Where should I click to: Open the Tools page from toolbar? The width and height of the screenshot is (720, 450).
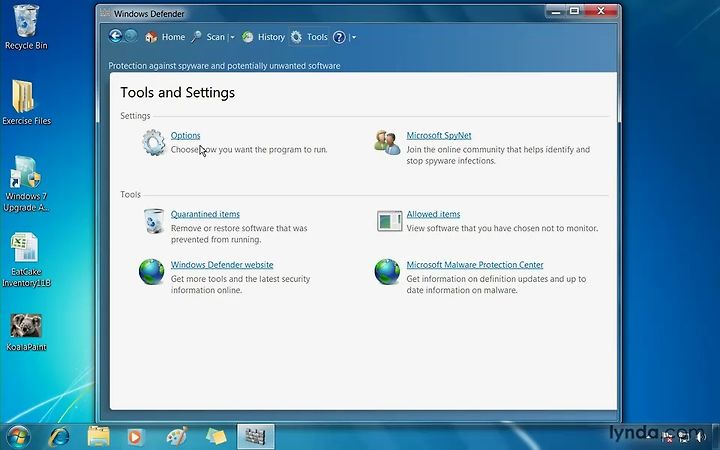[x=309, y=37]
